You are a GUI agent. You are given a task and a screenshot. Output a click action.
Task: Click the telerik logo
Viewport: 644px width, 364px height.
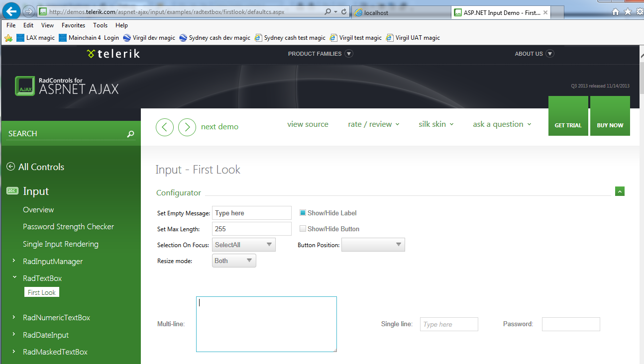[x=113, y=54]
